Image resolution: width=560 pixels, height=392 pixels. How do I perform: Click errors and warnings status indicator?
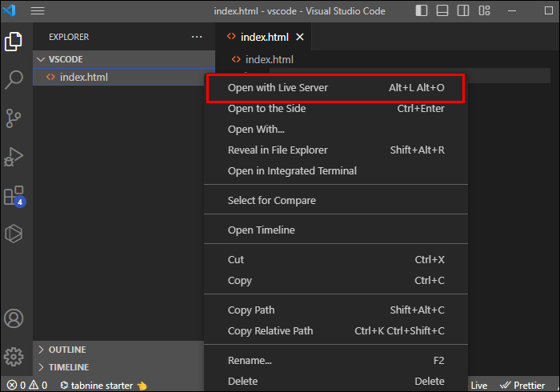(27, 385)
